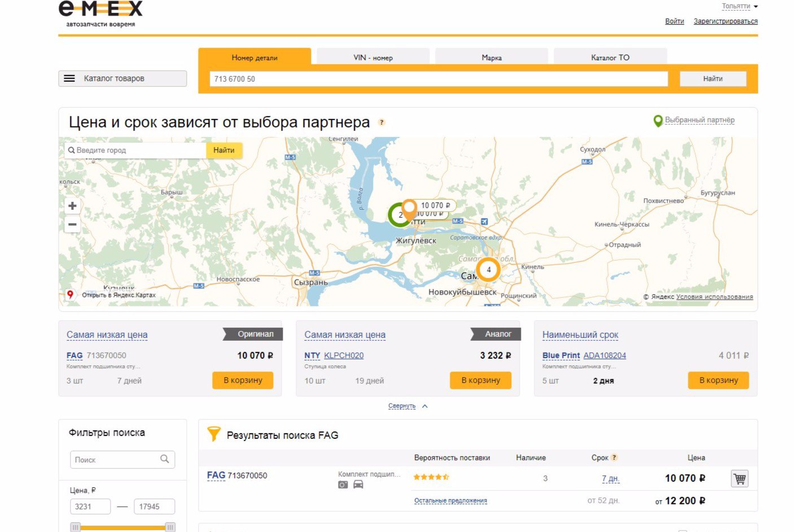Image resolution: width=794 pixels, height=532 pixels.
Task: Open Самая низкая цена link on Аналог card
Action: coord(345,335)
